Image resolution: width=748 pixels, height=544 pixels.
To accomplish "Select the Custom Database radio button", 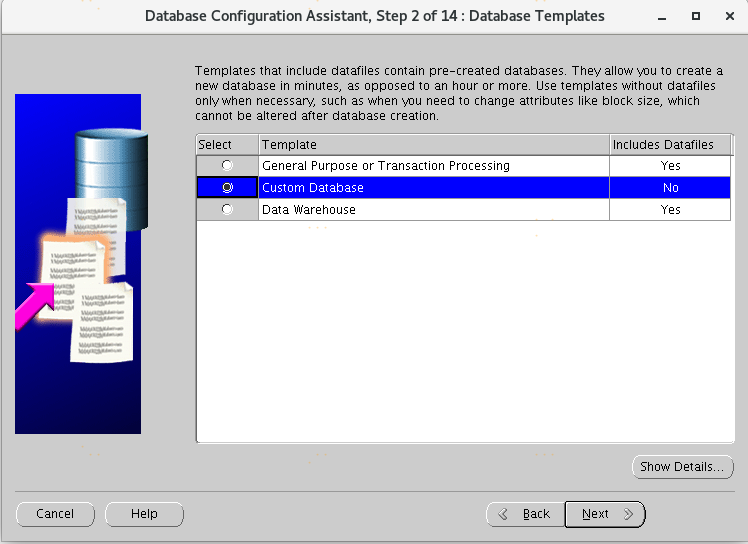I will tap(227, 188).
